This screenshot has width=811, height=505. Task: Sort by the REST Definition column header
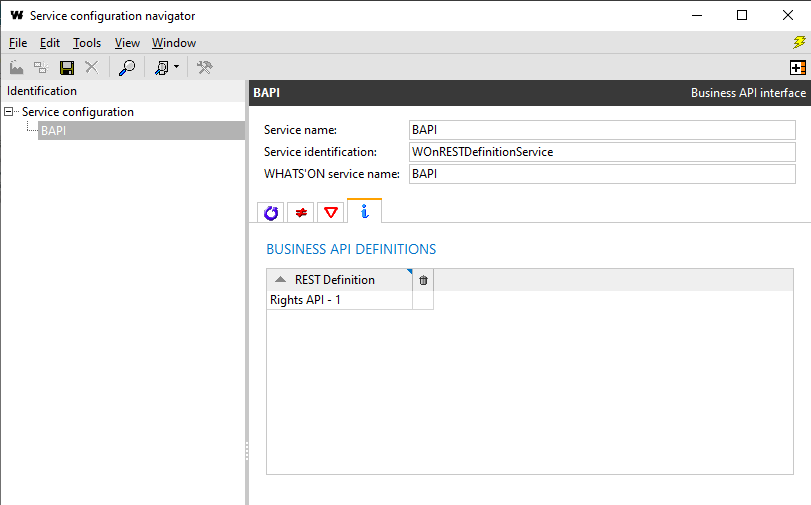point(335,280)
